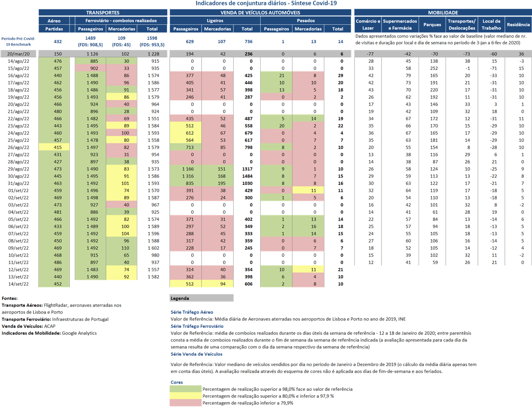The height and width of the screenshot is (410, 532).
Task: Click Residência value 36 in 20/mar/20 row
Action: pos(521,54)
